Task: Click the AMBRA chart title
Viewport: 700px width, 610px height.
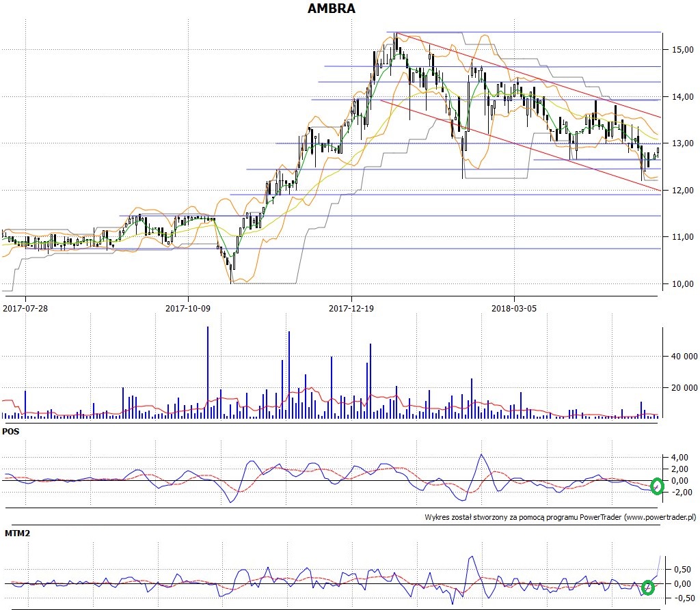Action: click(332, 8)
